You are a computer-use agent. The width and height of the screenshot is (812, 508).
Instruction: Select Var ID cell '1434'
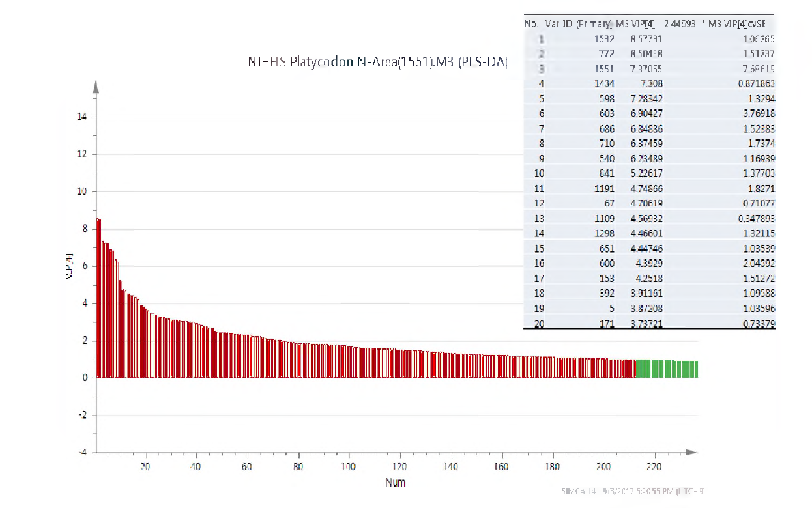coord(604,83)
